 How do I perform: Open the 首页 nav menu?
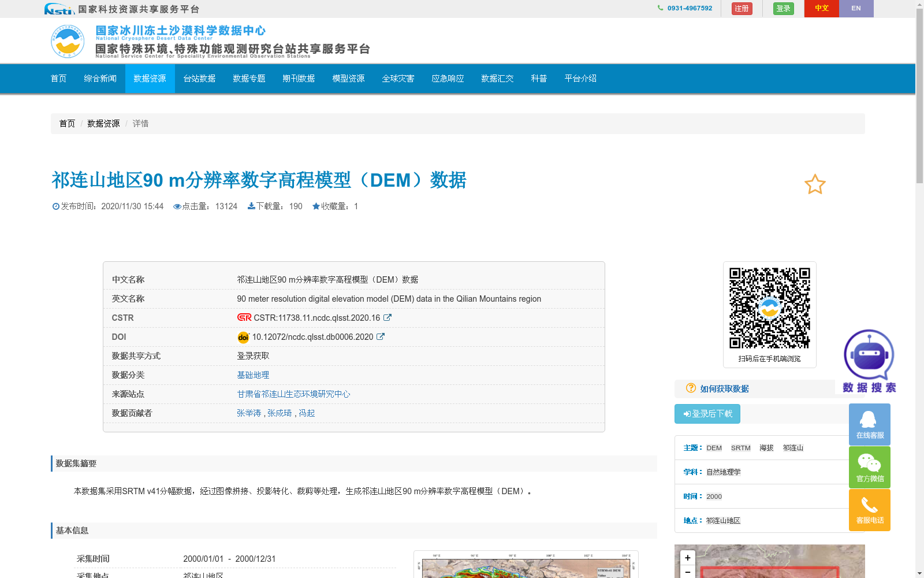58,79
